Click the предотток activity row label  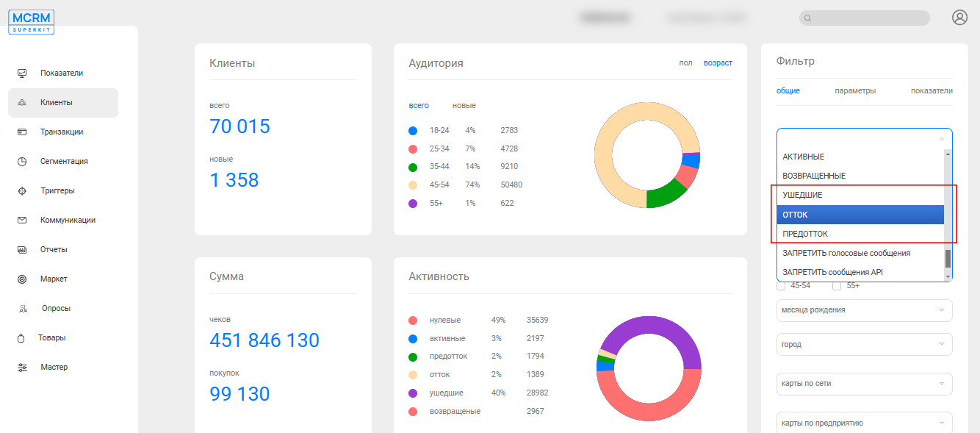(x=448, y=357)
